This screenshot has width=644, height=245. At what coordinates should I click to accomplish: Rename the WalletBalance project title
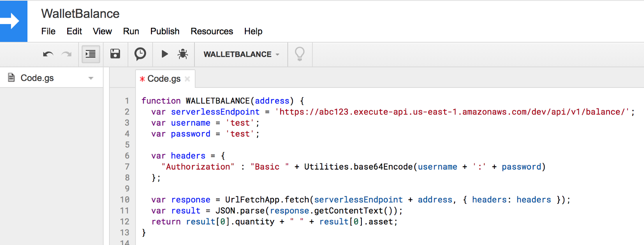coord(80,14)
